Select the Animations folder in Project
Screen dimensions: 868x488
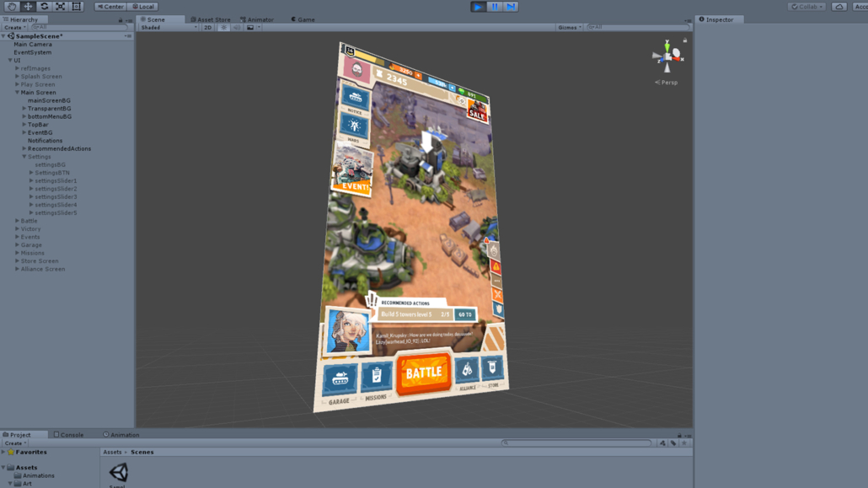point(35,475)
